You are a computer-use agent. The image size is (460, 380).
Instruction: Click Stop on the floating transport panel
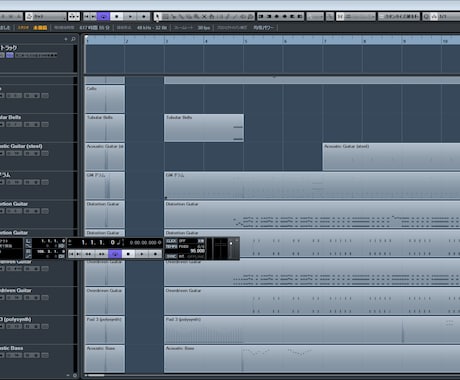pos(128,254)
